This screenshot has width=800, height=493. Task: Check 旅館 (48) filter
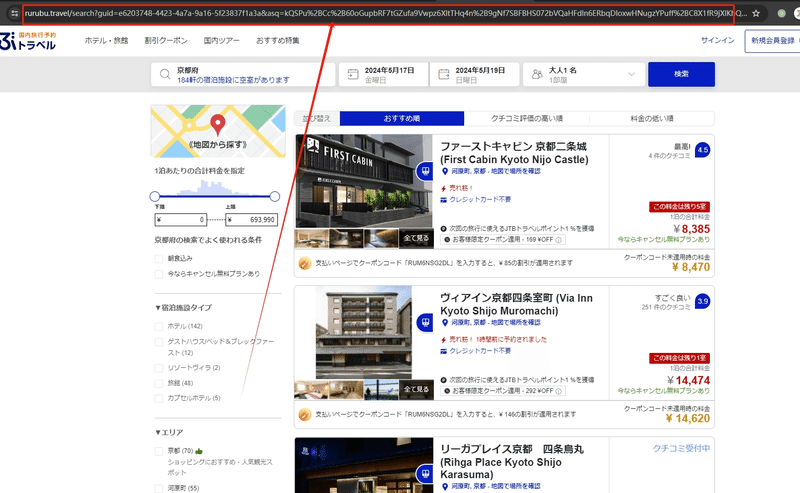click(x=159, y=383)
